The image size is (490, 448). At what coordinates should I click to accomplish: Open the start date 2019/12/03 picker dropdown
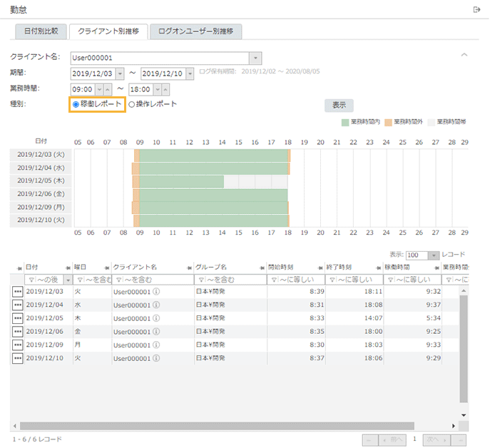tap(120, 73)
